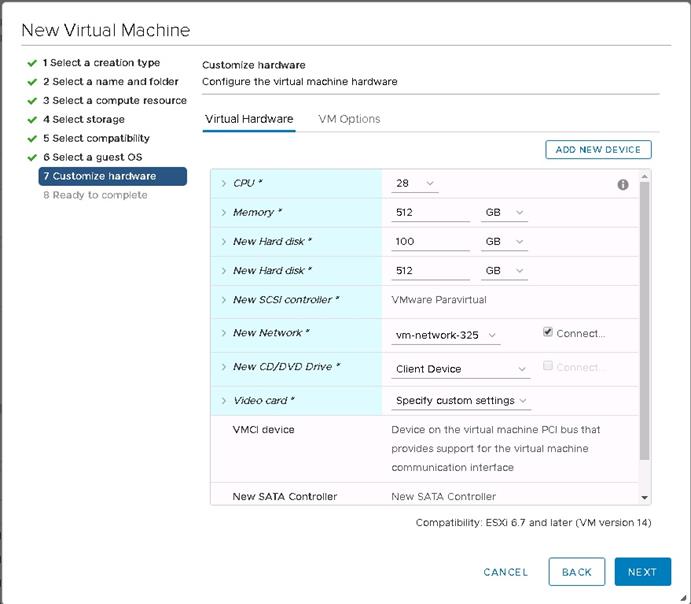Click the Memory size input field
This screenshot has height=604, width=691.
point(431,213)
